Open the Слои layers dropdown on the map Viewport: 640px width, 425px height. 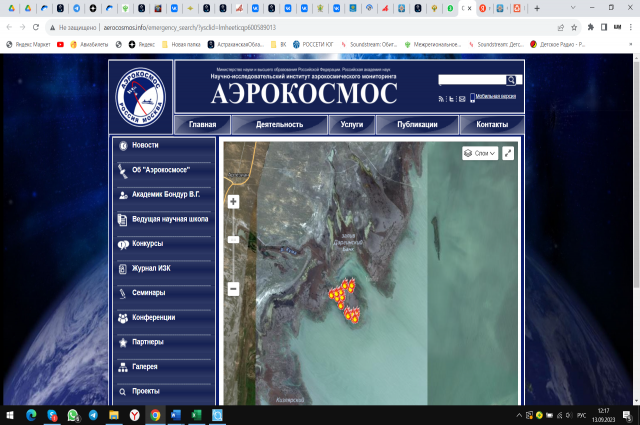[480, 153]
